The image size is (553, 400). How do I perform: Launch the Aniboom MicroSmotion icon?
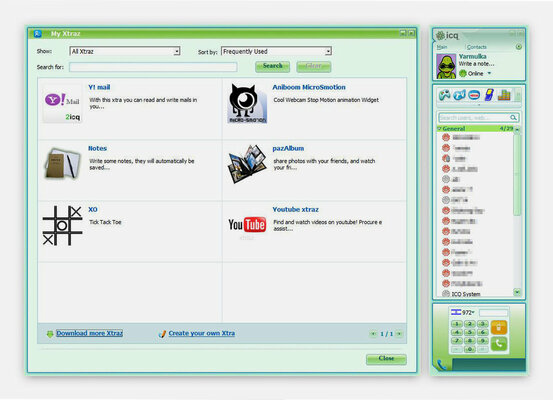(x=247, y=104)
